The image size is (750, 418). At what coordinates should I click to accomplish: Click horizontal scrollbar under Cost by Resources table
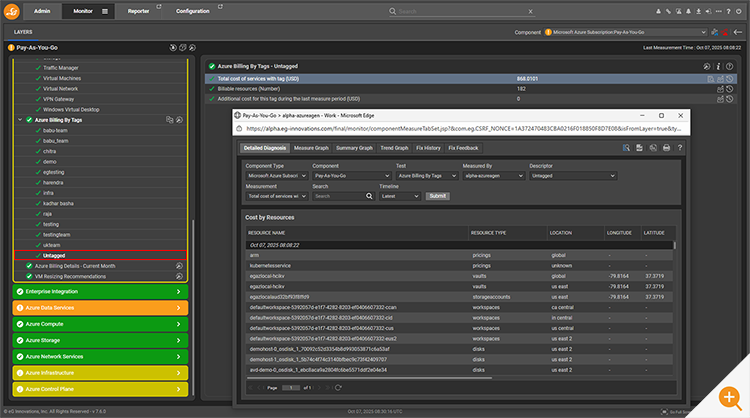[x=369, y=378]
